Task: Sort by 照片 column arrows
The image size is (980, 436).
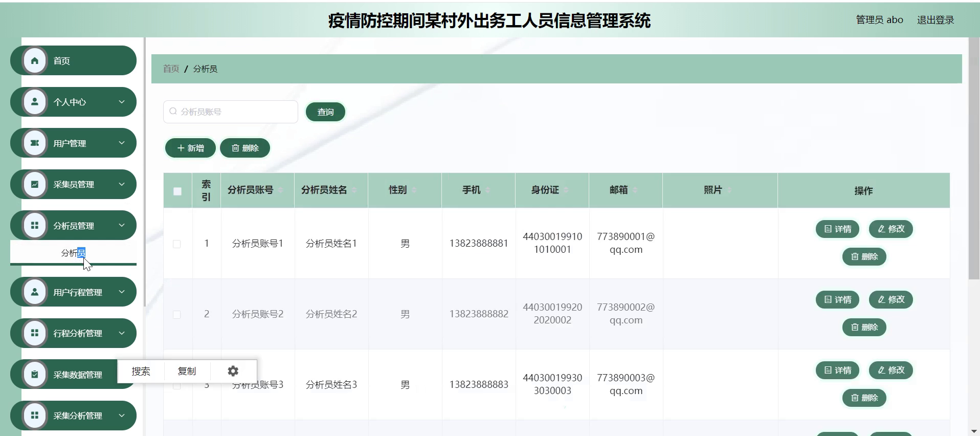Action: (x=729, y=190)
